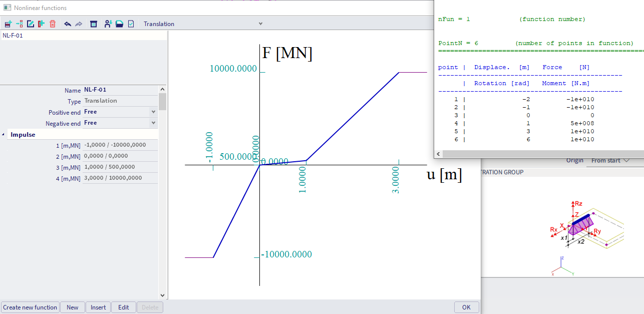Click the read-from-user-database icon
This screenshot has height=314, width=644.
[108, 24]
